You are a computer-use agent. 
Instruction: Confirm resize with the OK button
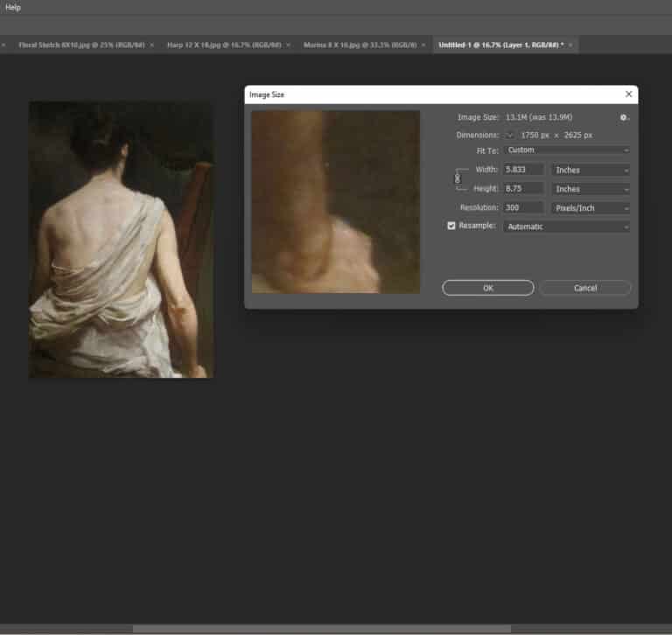pos(488,288)
